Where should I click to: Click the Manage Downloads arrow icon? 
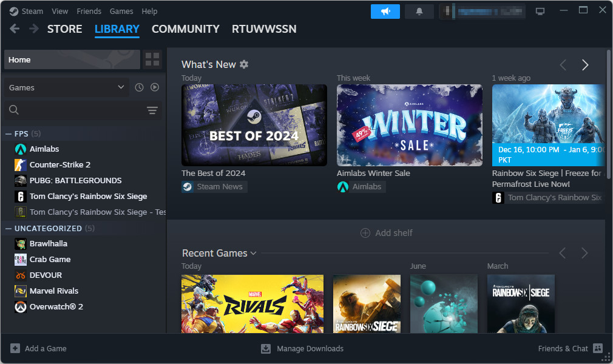click(266, 348)
